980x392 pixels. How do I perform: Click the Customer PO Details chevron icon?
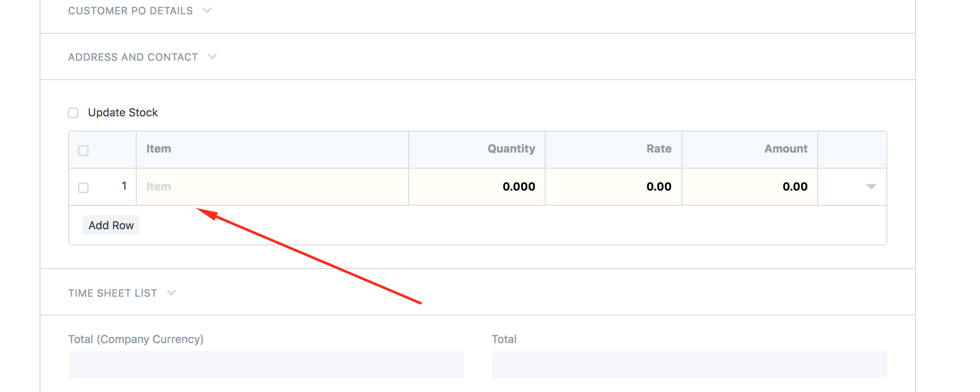click(x=207, y=11)
